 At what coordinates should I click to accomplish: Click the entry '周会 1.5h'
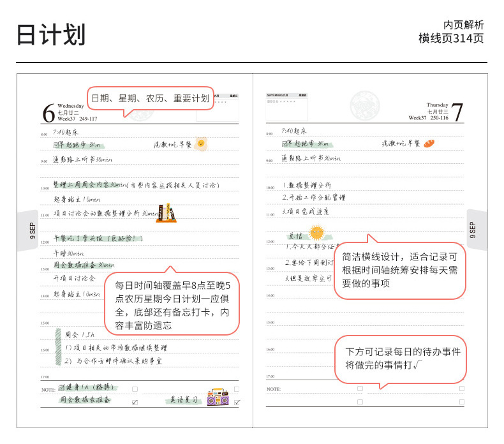pyautogui.click(x=80, y=335)
